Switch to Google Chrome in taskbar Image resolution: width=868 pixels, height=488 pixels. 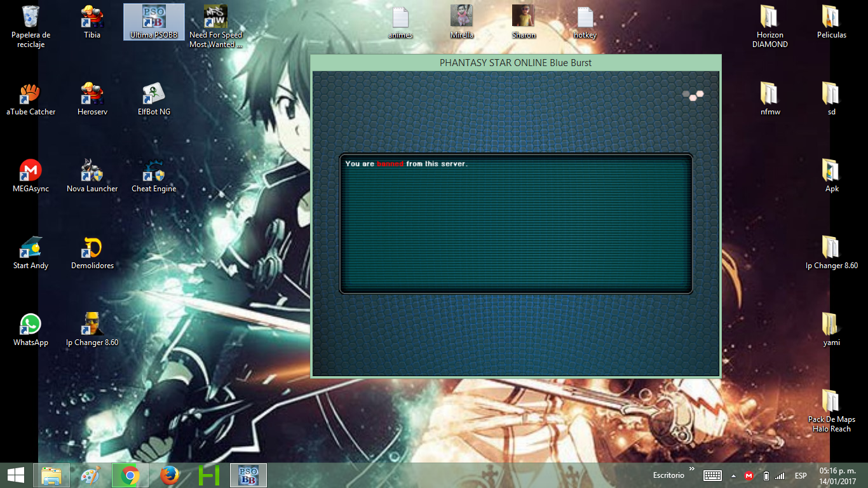coord(130,475)
